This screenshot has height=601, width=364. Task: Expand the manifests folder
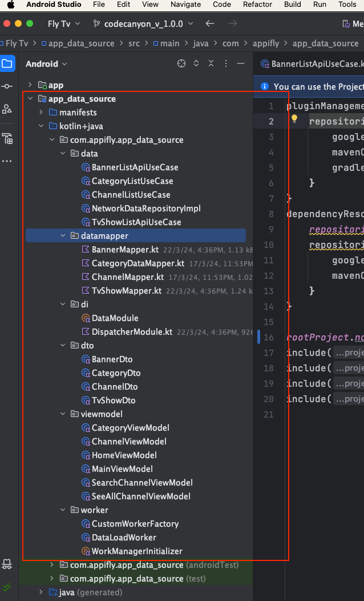tap(41, 113)
